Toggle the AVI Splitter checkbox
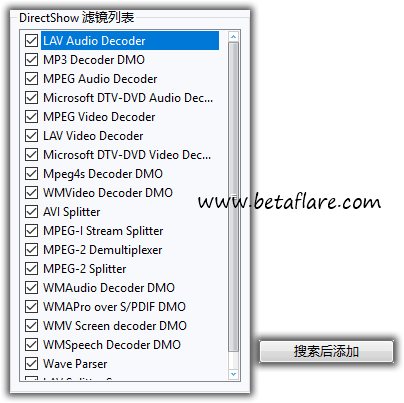This screenshot has height=403, width=404. coord(31,212)
